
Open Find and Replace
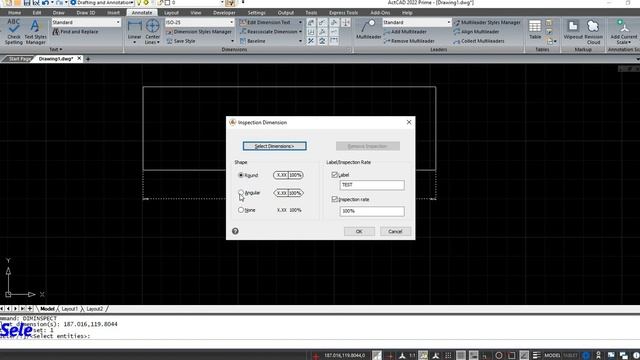tap(76, 31)
